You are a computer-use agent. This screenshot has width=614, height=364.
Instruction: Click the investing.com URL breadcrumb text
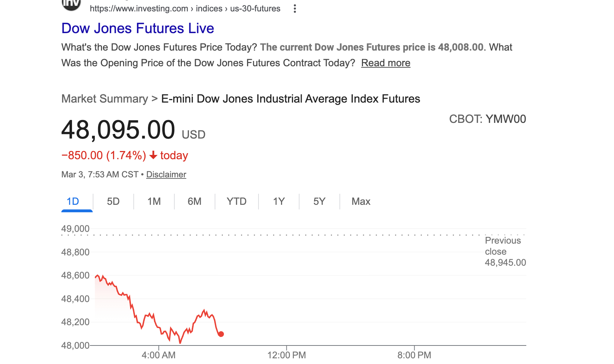click(x=185, y=9)
